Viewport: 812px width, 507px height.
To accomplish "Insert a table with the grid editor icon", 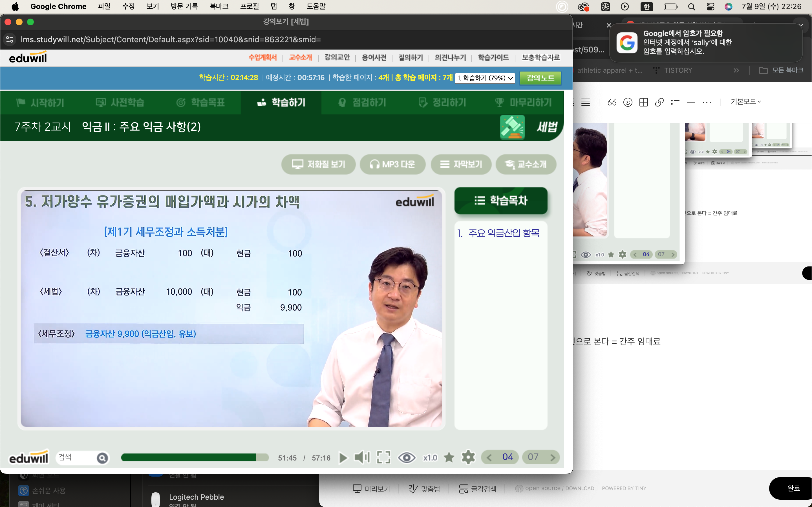I will [x=643, y=102].
